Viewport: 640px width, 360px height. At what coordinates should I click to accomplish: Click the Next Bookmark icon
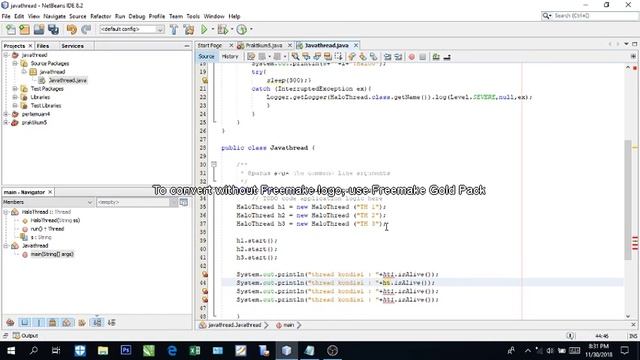[362, 57]
